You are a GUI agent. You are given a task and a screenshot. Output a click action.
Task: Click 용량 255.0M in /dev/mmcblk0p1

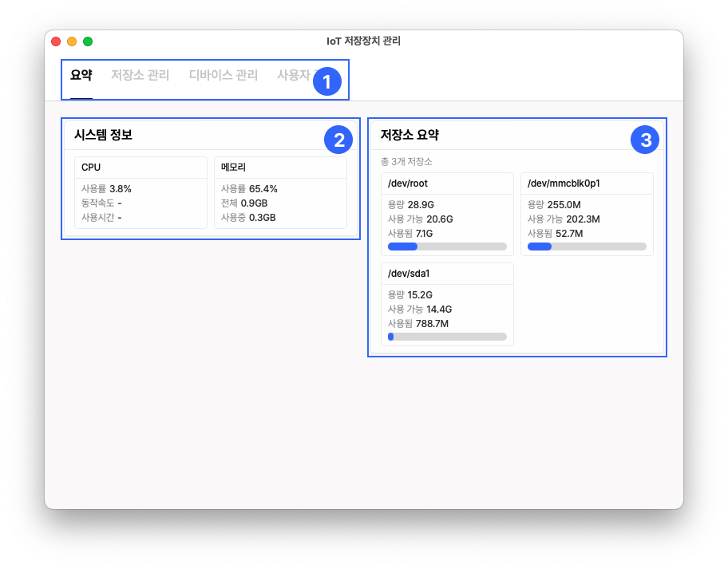point(554,205)
